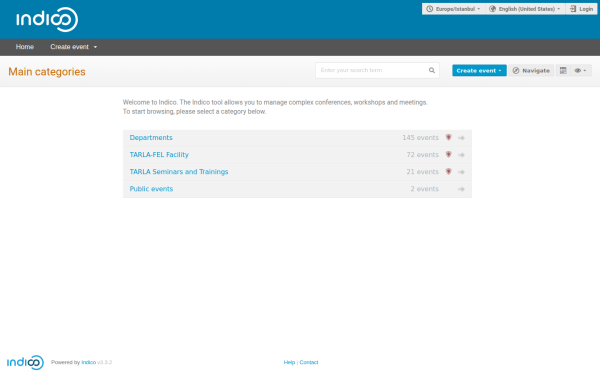Open Create event menu in navigation bar
Screen dimensions: 600x375
pos(73,47)
